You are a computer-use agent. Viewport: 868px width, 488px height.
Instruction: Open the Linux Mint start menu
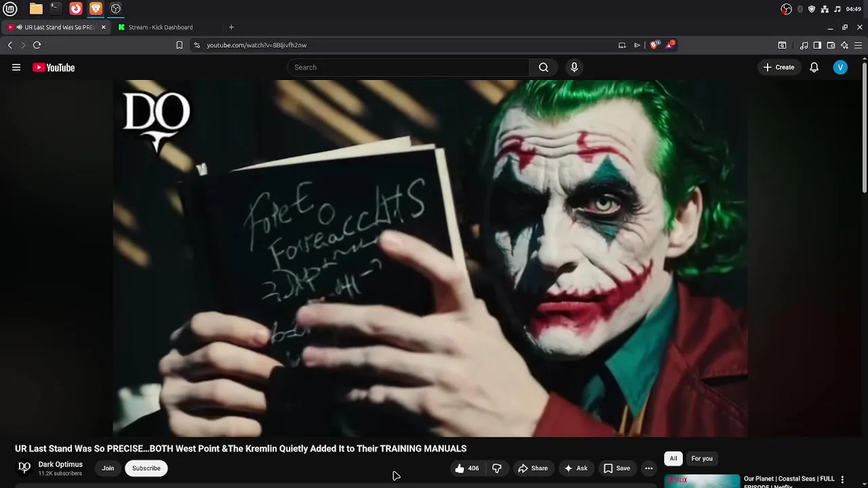pyautogui.click(x=10, y=9)
